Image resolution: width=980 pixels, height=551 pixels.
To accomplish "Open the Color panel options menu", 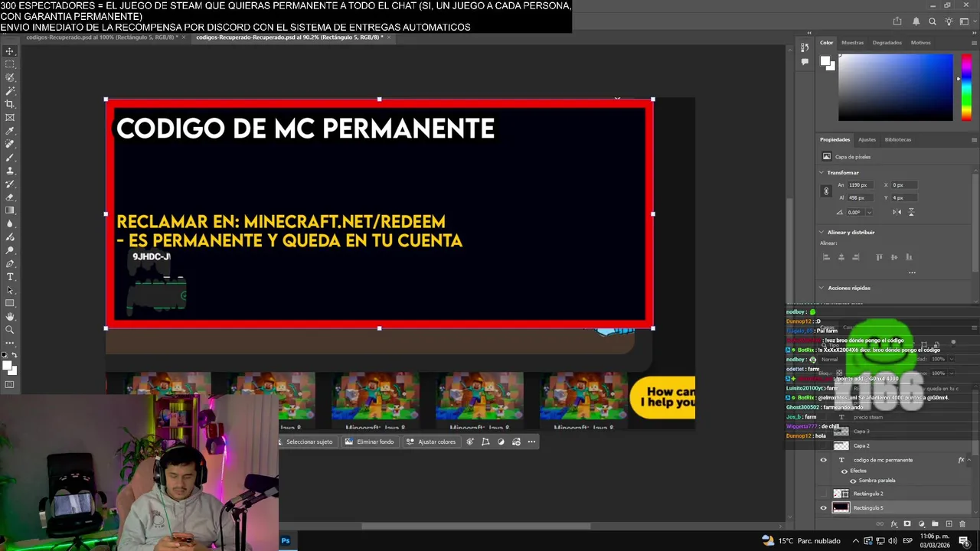I will pos(974,42).
